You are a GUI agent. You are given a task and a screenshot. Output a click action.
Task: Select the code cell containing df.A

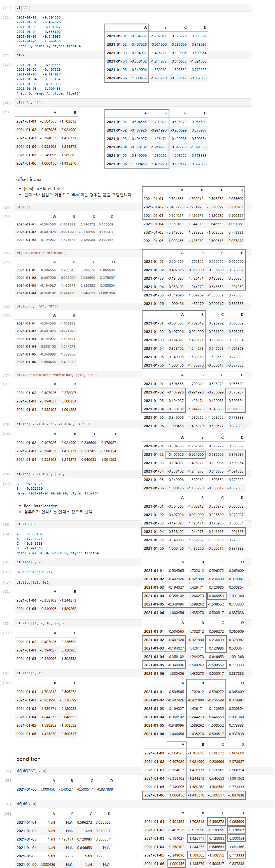133,55
